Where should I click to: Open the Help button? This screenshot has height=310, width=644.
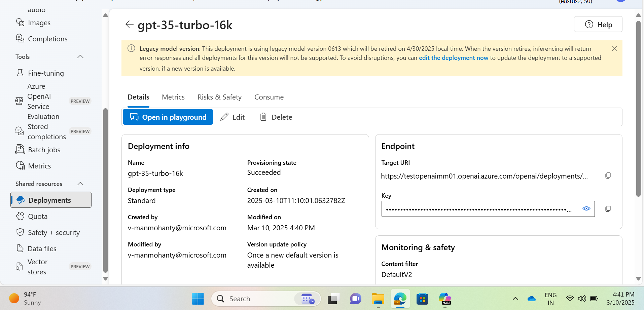[598, 25]
